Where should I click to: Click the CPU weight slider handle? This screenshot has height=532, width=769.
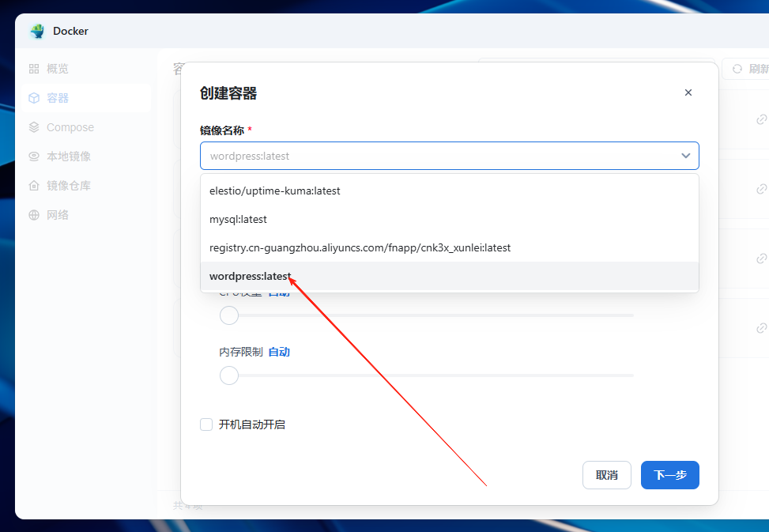[x=229, y=315]
